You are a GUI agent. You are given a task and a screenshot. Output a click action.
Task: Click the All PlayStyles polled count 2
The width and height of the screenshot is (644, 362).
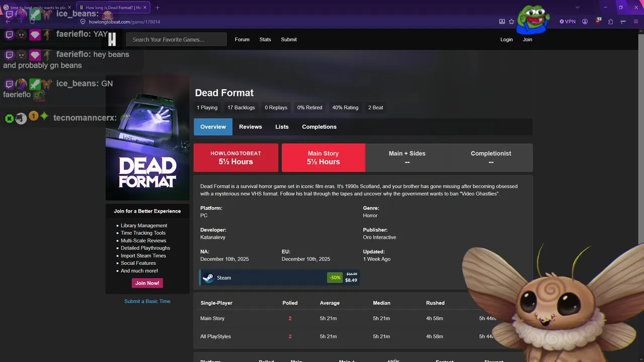290,336
